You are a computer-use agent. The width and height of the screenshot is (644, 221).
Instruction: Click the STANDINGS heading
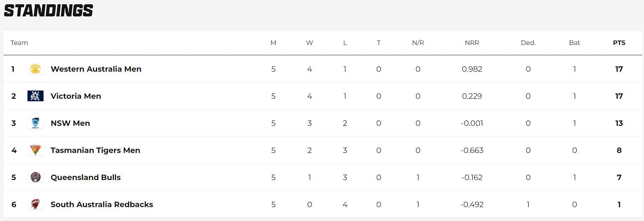pyautogui.click(x=49, y=11)
